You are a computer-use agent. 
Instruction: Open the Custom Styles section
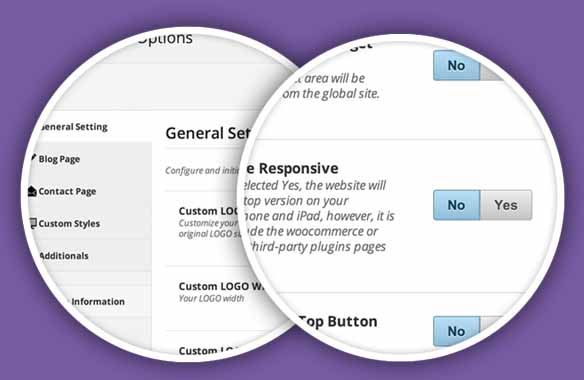click(69, 224)
